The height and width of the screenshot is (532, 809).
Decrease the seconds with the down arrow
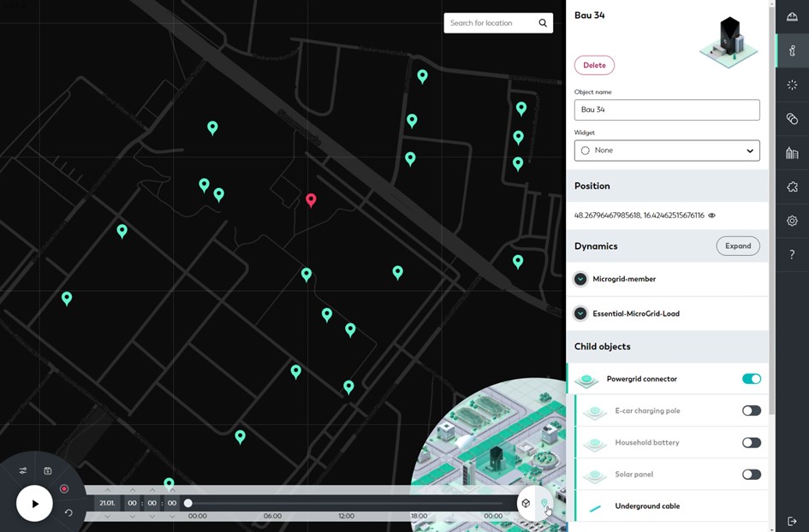172,516
